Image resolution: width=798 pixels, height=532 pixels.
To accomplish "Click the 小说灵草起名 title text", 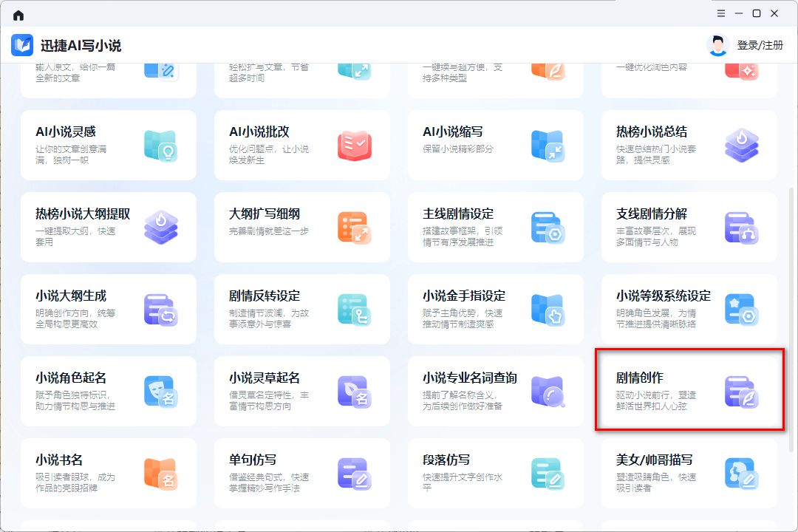I will point(264,378).
